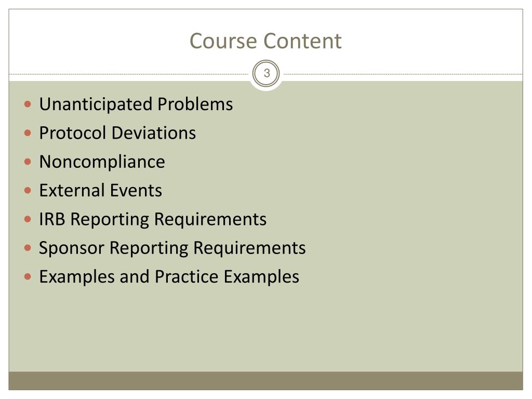The height and width of the screenshot is (399, 532).
Task: Click the dashed divider left of the number
Action: 129,74
